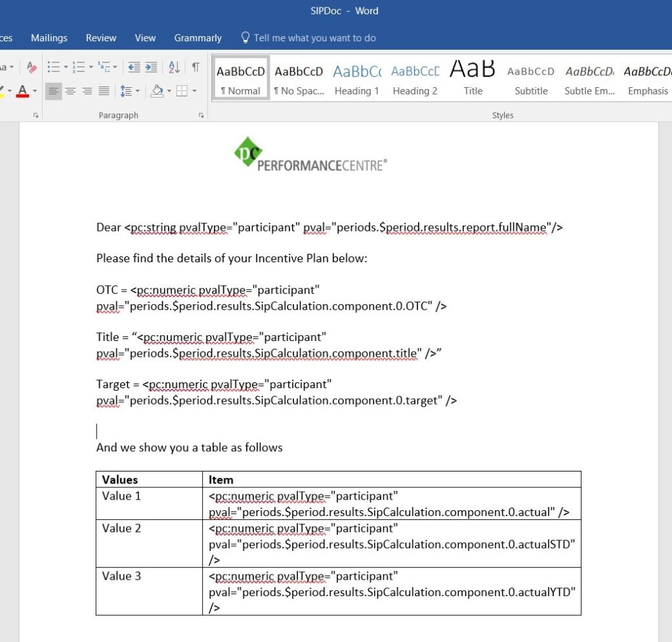Viewport: 672px width, 642px height.
Task: Clear all formatting with the eraser icon
Action: (31, 67)
